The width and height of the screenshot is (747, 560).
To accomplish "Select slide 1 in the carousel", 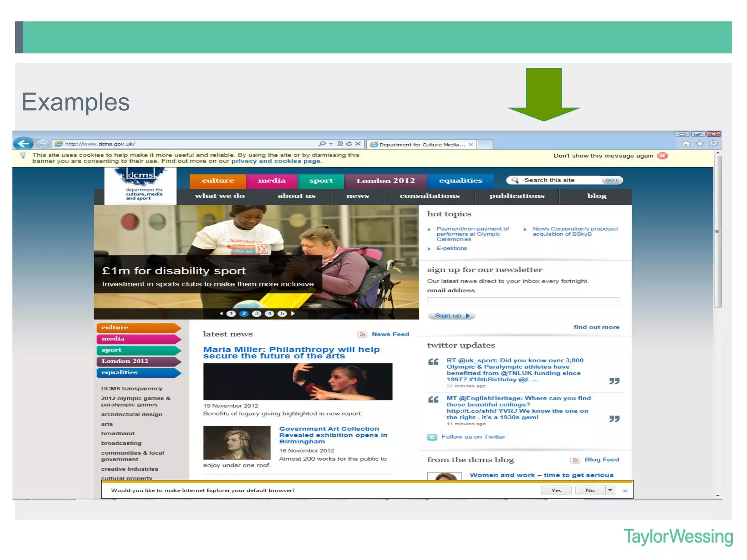I will (x=231, y=314).
